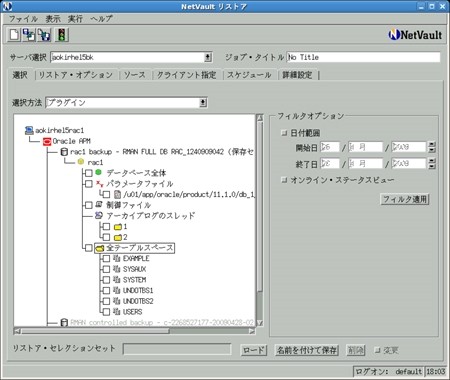The height and width of the screenshot is (380, 450).
Task: Check the 制御ファイル checkbox
Action: point(88,205)
